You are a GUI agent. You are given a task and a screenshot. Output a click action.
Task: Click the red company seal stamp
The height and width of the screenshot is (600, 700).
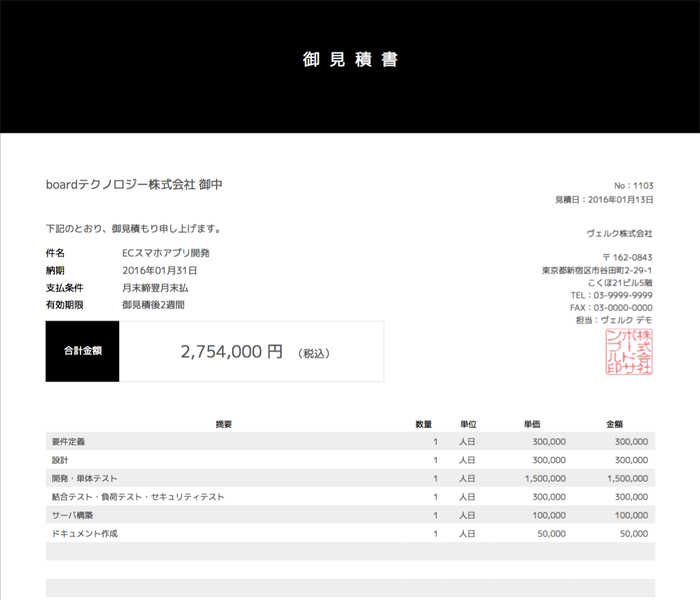[629, 352]
